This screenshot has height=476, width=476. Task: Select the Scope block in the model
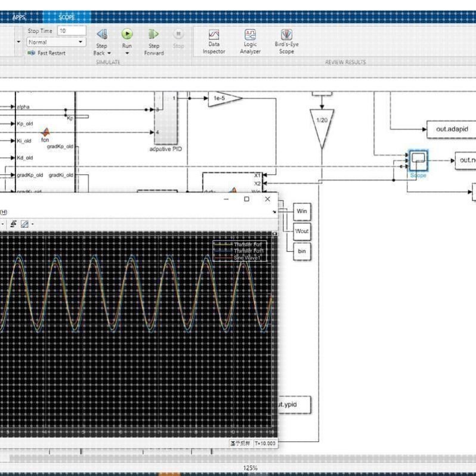(418, 159)
